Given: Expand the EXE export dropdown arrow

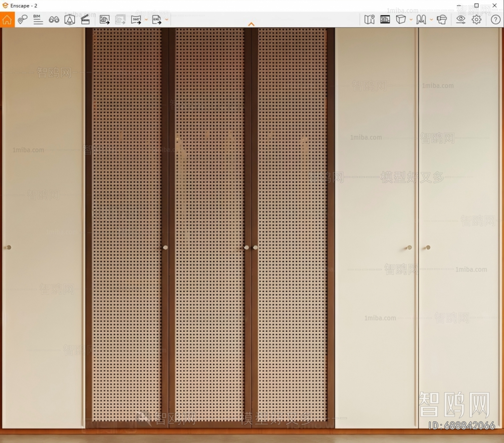Looking at the screenshot, I should [167, 20].
